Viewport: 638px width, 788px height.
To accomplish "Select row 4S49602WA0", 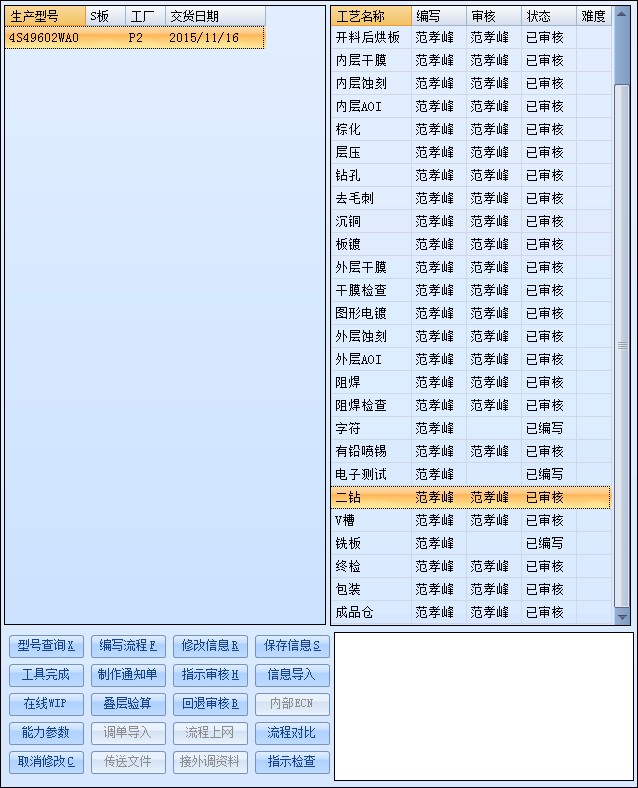I will click(x=135, y=38).
